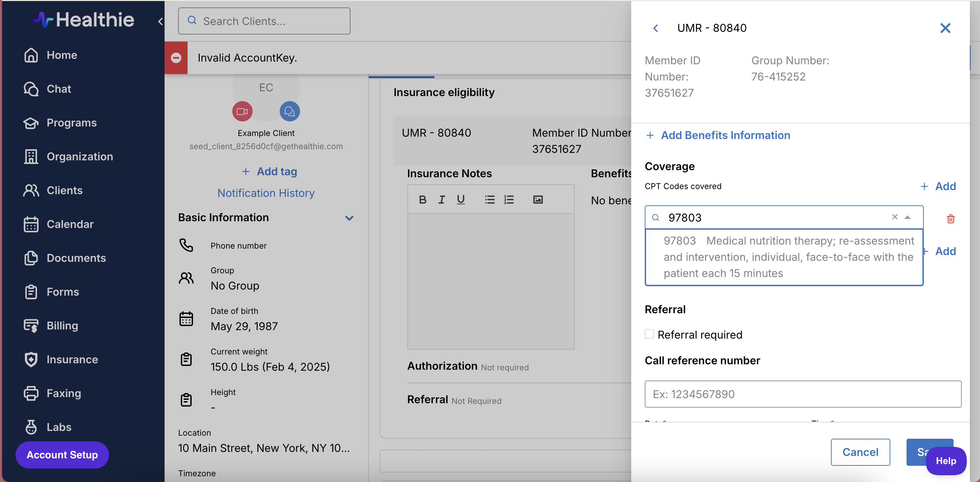Click Add Benefits Information link

click(x=725, y=135)
